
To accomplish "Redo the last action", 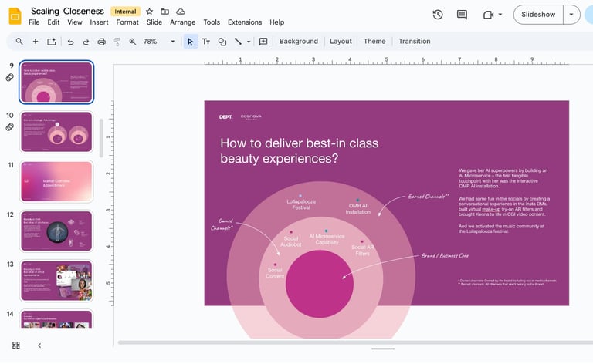I will click(x=86, y=42).
